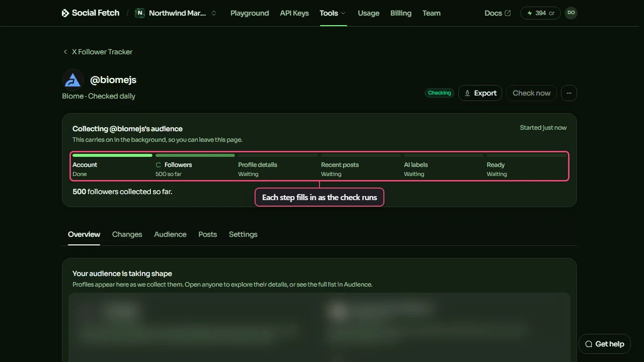The height and width of the screenshot is (362, 644).
Task: Switch to the Changes tab
Action: pyautogui.click(x=127, y=234)
